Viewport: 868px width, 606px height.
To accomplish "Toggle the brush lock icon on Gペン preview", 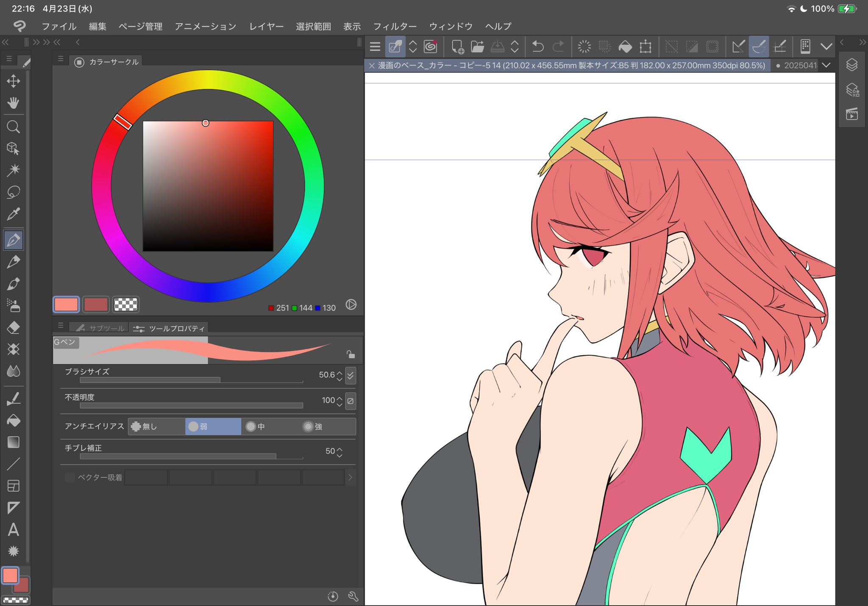I will point(350,354).
